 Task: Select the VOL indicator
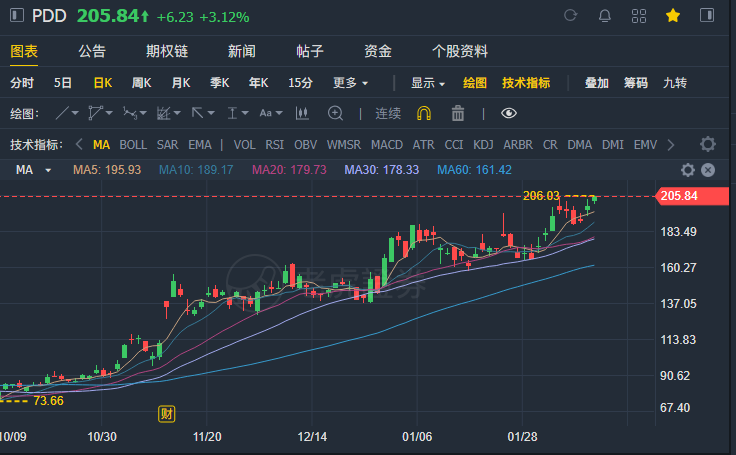(245, 145)
